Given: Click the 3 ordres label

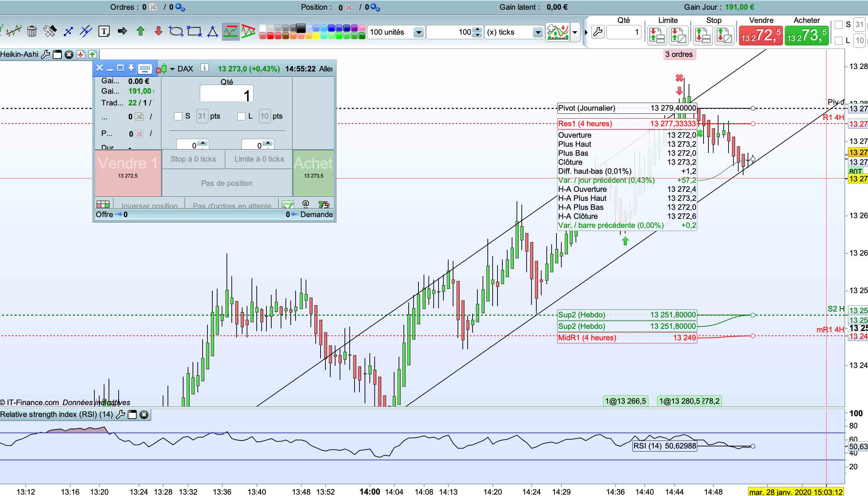Looking at the screenshot, I should [x=679, y=54].
